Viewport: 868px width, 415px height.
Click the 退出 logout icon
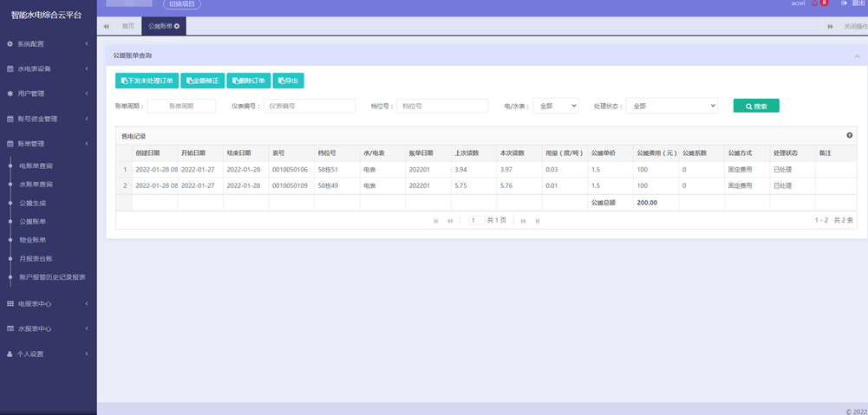[x=845, y=3]
